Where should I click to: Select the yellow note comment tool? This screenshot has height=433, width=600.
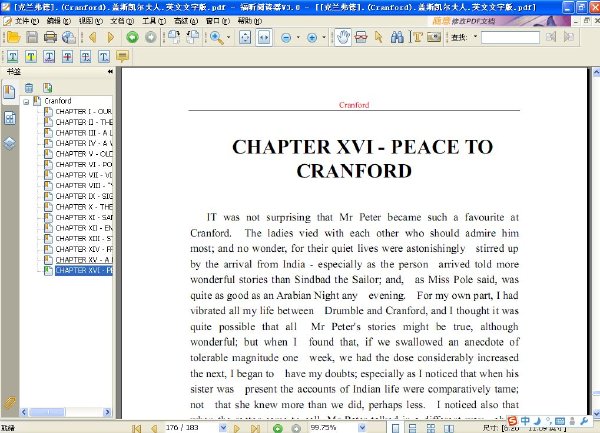tap(122, 57)
